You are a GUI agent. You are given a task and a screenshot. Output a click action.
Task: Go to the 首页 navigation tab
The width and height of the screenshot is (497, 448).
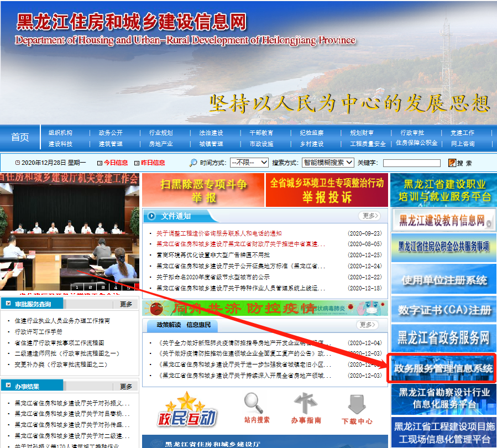[x=20, y=137]
